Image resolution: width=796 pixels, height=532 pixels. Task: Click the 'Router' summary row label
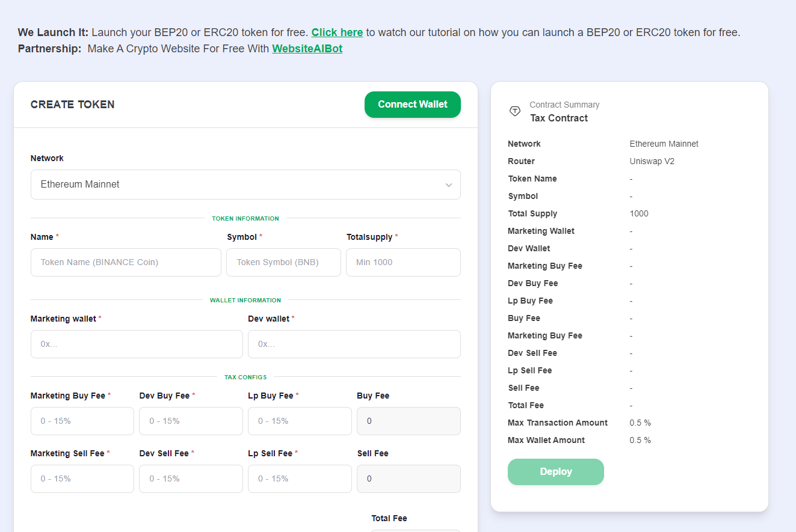point(521,161)
